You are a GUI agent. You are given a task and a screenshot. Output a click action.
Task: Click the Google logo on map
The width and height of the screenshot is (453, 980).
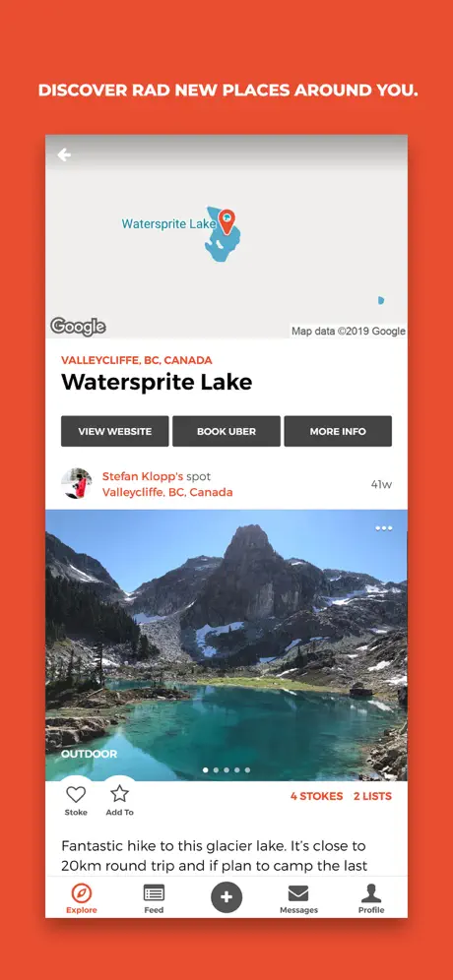78,327
